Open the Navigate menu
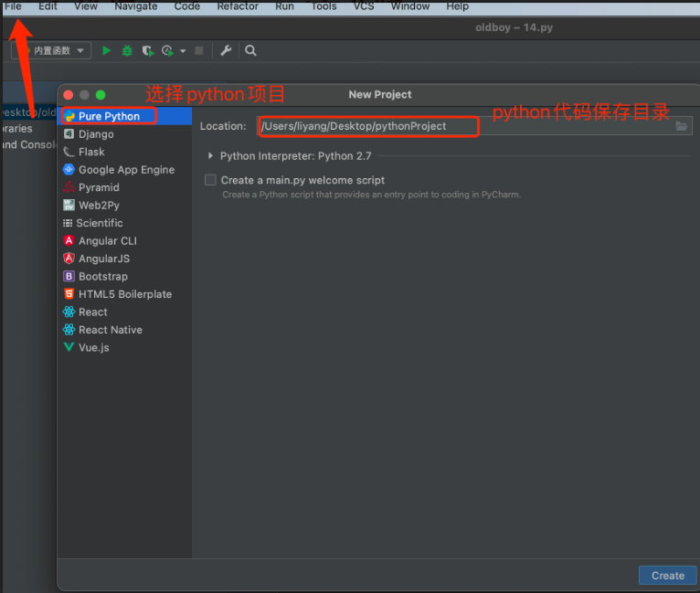The image size is (700, 593). (136, 6)
